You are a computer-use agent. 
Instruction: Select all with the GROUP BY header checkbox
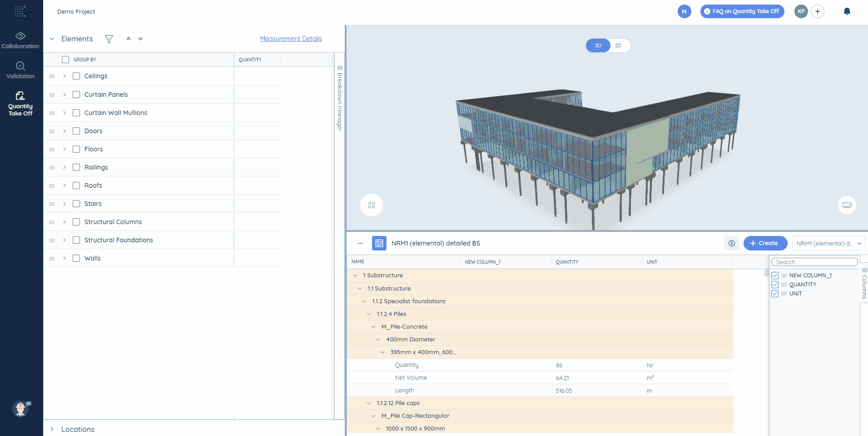[65, 60]
